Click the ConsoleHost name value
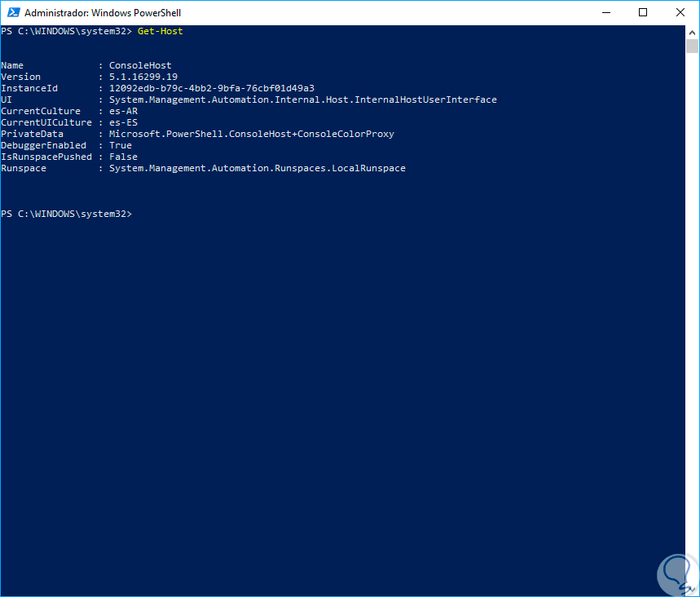The height and width of the screenshot is (597, 700). coord(140,66)
